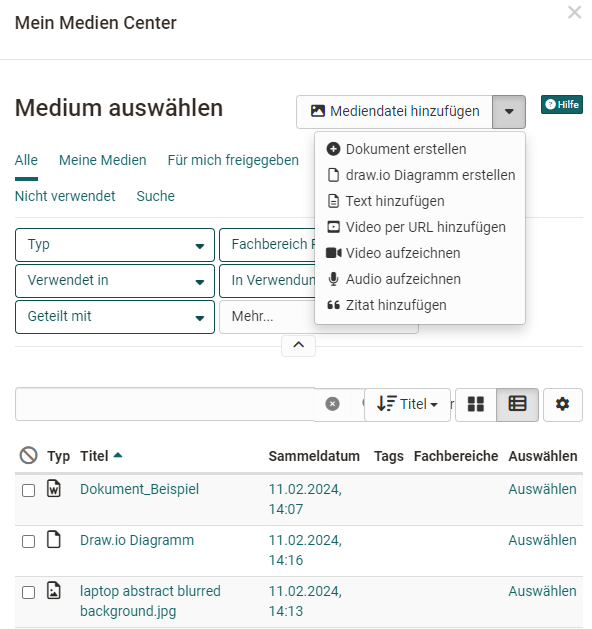Click the date 11.02.2024, 14:13
The width and height of the screenshot is (592, 629).
point(305,601)
